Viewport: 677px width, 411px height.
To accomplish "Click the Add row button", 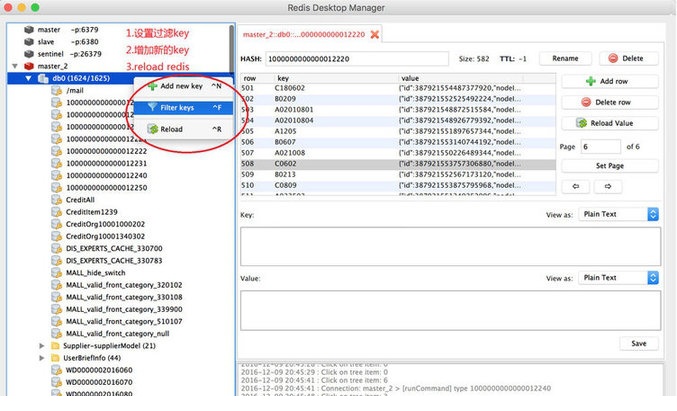I will [610, 81].
